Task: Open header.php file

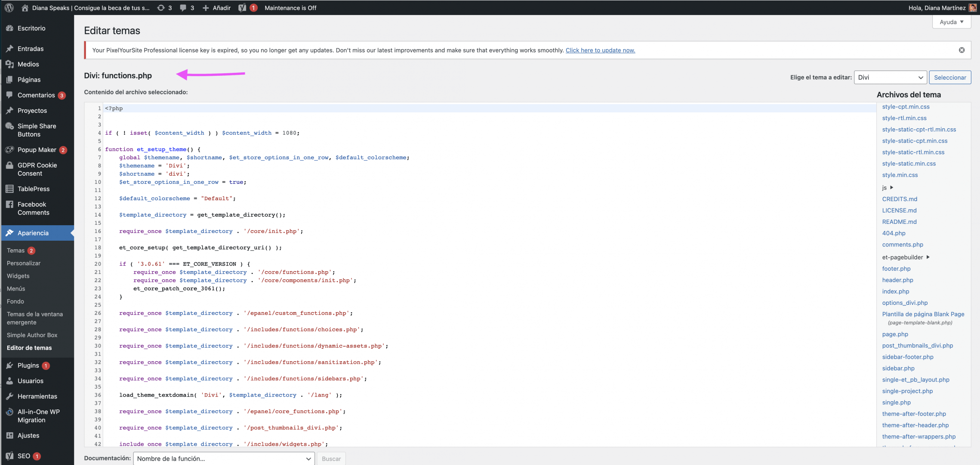Action: (x=897, y=280)
